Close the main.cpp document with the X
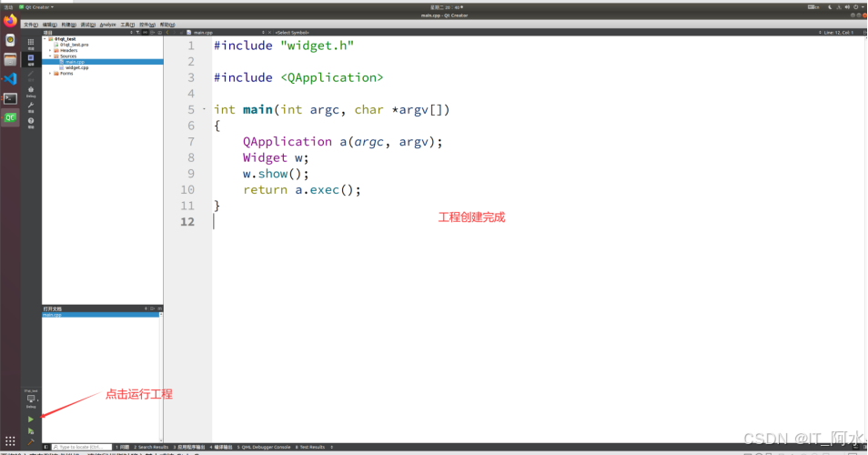This screenshot has height=455, width=868. [269, 33]
